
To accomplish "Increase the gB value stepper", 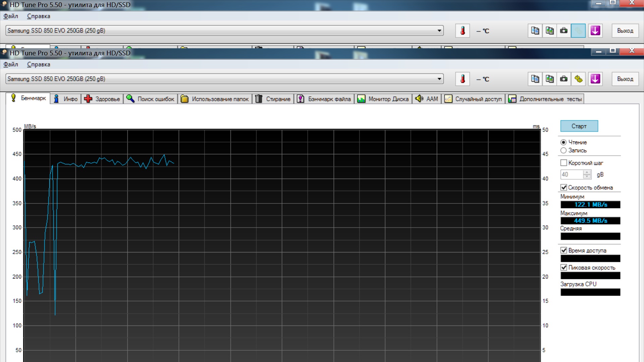I will click(x=587, y=172).
